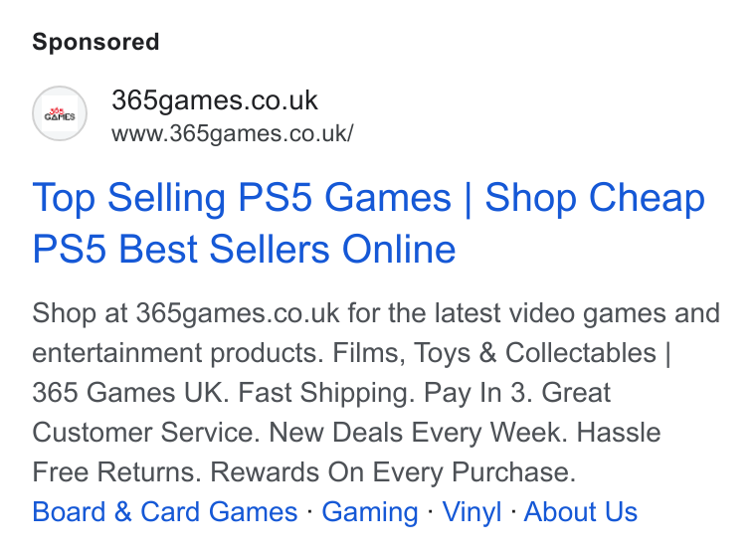Click 'Films, Toys & Collectables' text
The image size is (756, 555).
494,353
